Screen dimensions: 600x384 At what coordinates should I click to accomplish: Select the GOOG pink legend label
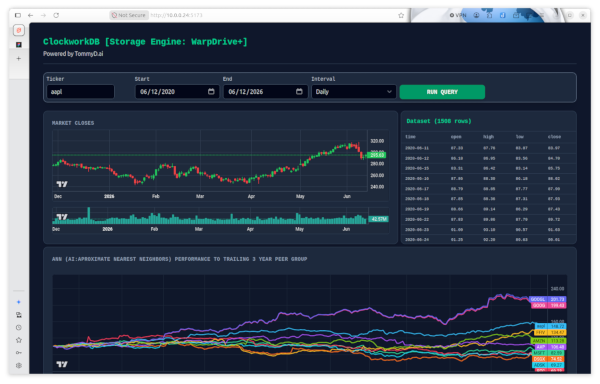click(548, 305)
